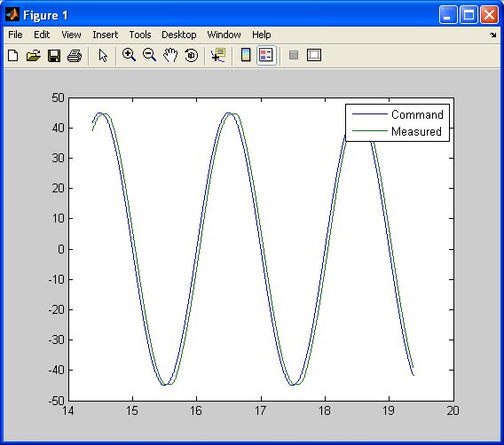Open a file with the folder icon
Image resolution: width=504 pixels, height=445 pixels.
(x=34, y=56)
